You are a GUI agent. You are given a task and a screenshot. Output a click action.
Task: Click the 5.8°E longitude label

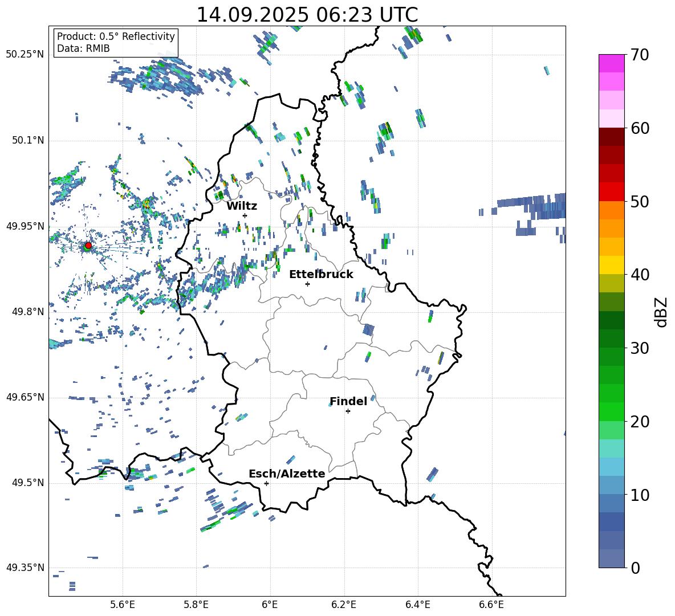coord(196,605)
